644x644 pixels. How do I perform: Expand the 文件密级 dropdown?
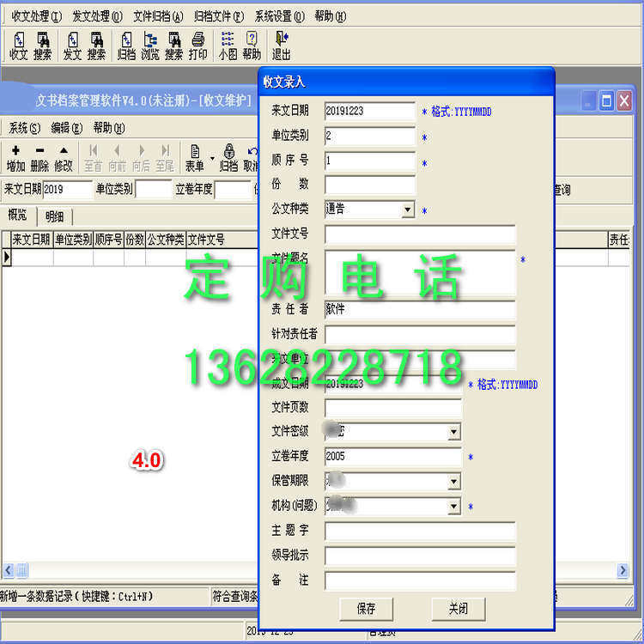click(453, 432)
